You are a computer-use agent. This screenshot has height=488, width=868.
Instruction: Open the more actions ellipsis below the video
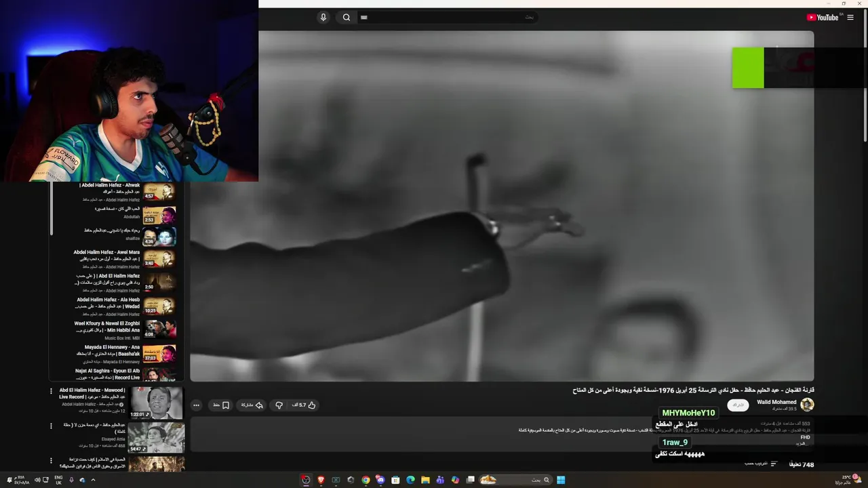pos(196,405)
